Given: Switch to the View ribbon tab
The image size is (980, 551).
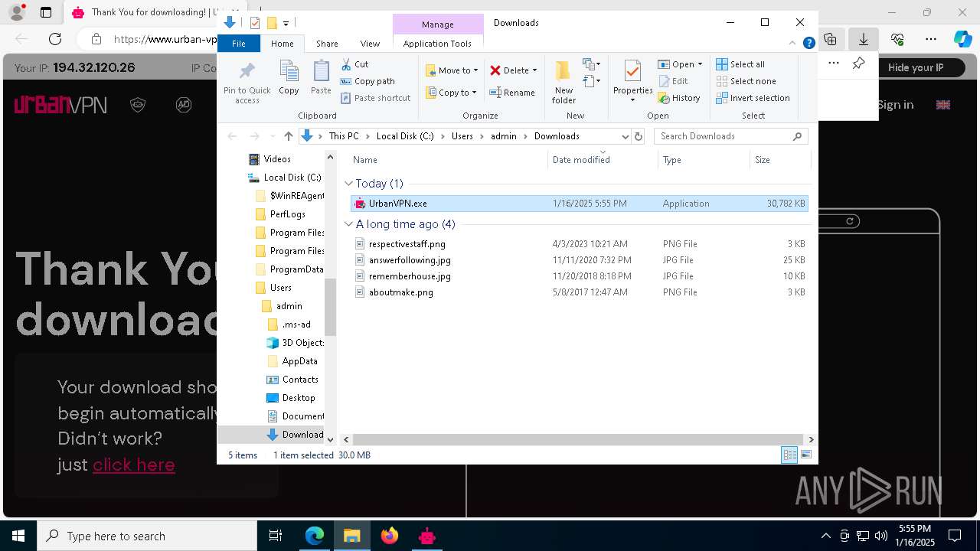Looking at the screenshot, I should pyautogui.click(x=370, y=44).
